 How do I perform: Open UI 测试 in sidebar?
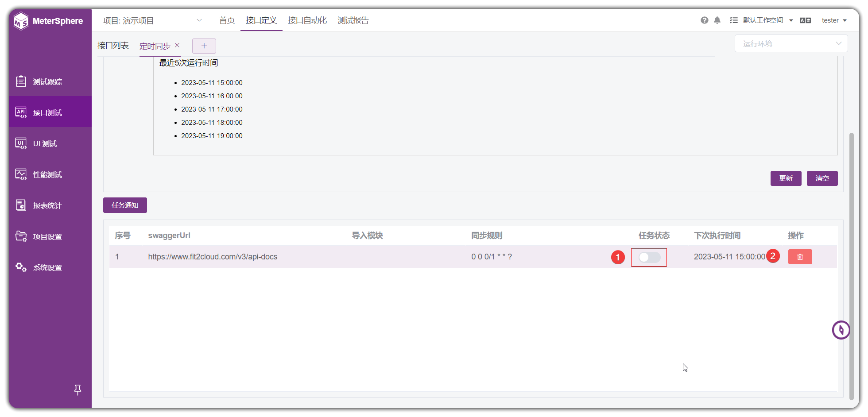50,143
